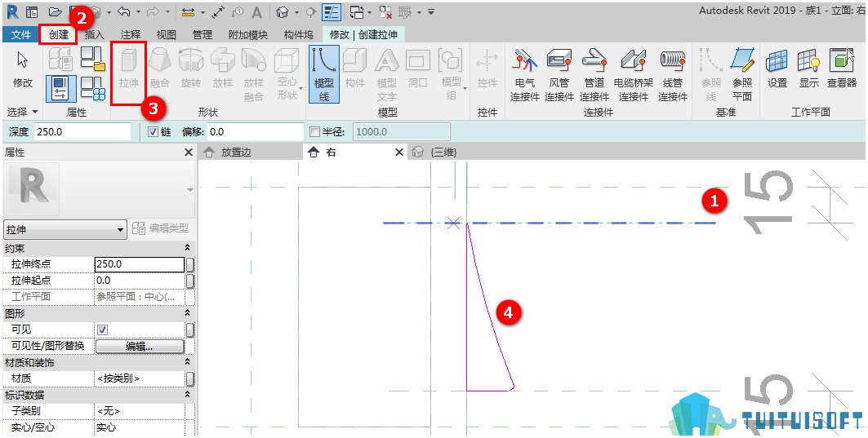The width and height of the screenshot is (868, 438).
Task: Select the 拉伸 extrusion tool
Action: (x=128, y=71)
